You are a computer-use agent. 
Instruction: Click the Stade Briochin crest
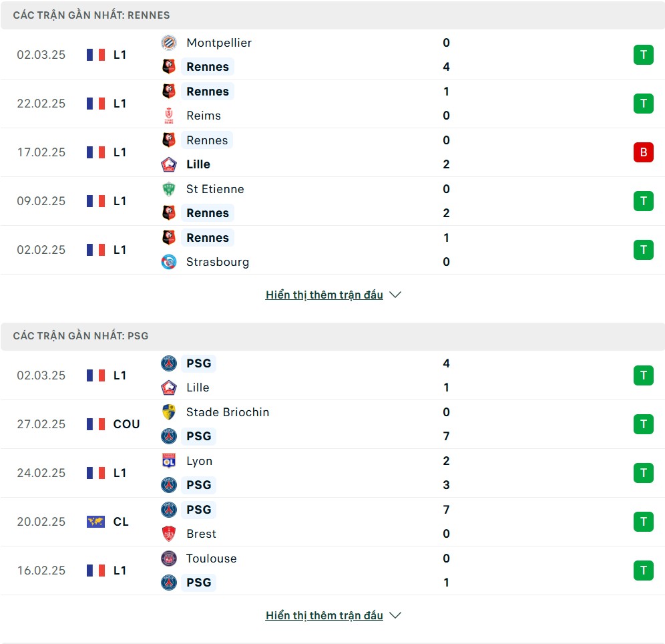169,412
